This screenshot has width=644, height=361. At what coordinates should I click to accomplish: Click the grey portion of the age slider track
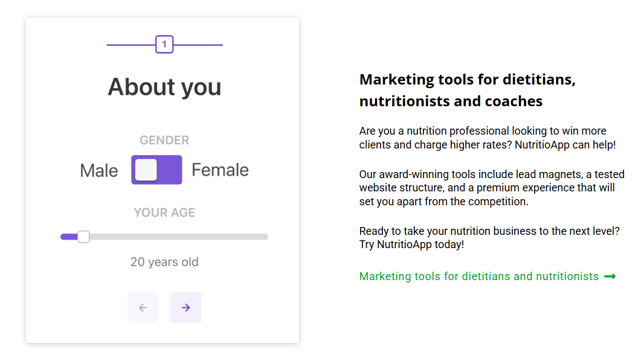click(x=181, y=237)
